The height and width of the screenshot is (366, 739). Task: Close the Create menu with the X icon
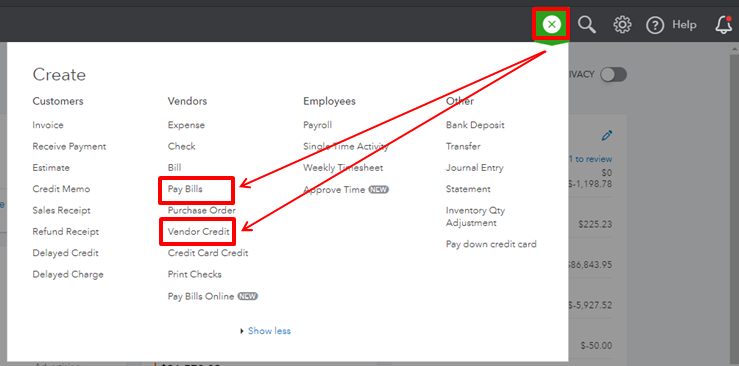[x=551, y=24]
